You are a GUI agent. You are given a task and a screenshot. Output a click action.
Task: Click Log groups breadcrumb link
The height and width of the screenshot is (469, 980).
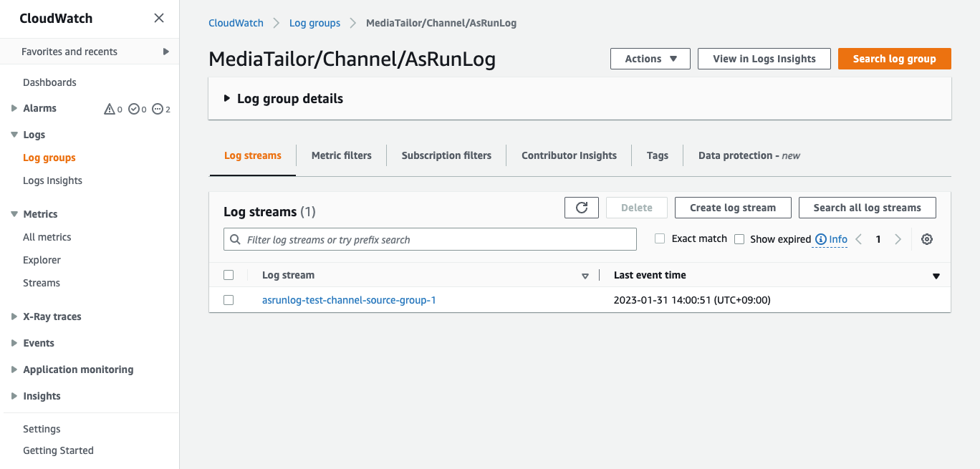pos(314,23)
